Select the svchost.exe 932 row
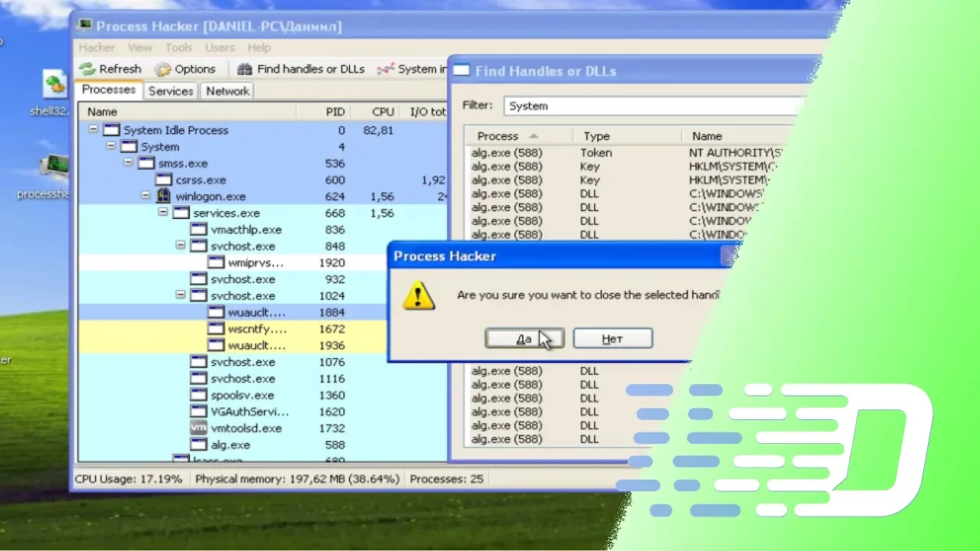This screenshot has height=551, width=980. click(263, 279)
